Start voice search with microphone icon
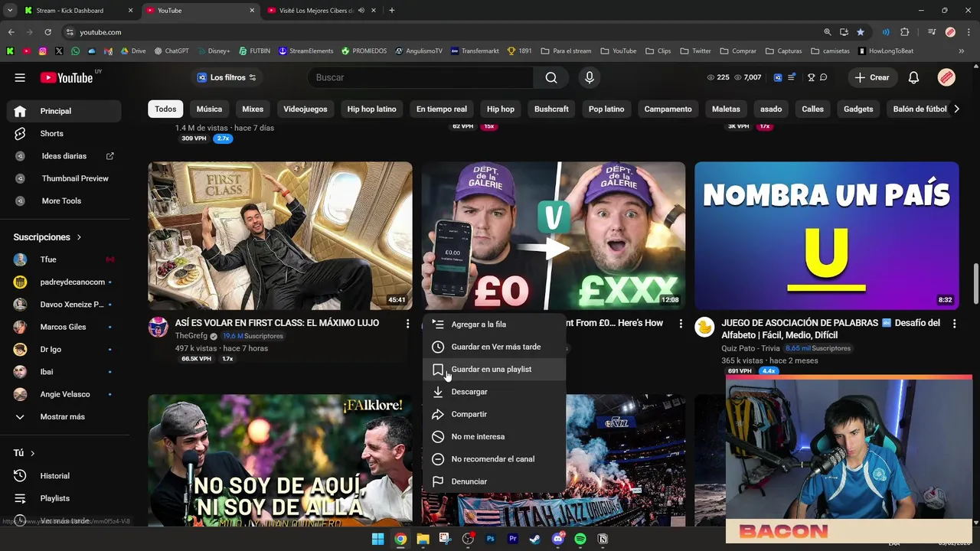 [x=590, y=77]
